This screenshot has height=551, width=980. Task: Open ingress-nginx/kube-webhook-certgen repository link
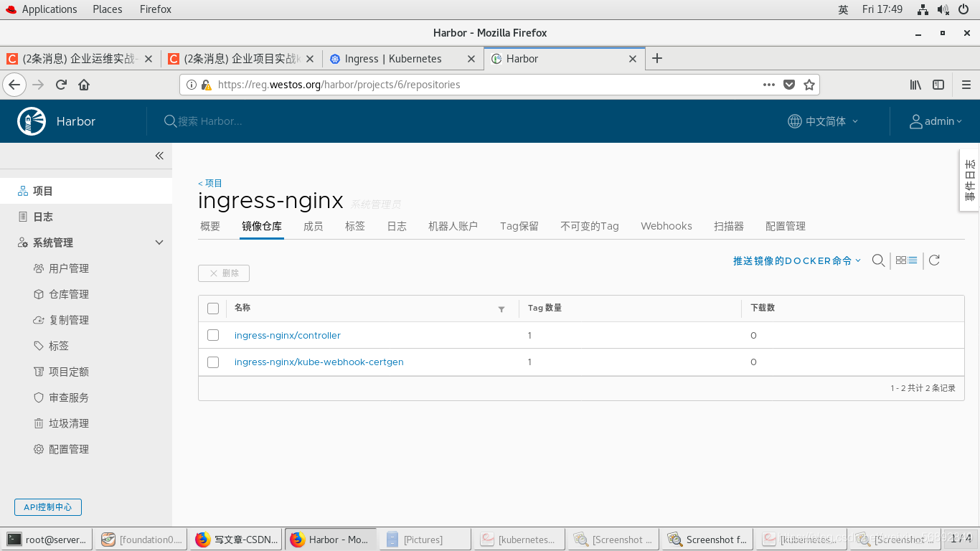(x=319, y=362)
